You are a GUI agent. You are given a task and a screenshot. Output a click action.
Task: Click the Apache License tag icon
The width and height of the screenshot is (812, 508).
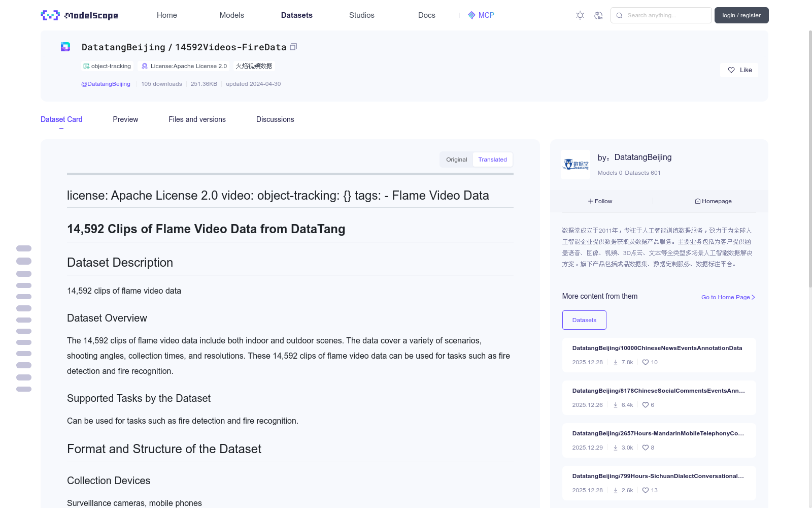(x=145, y=66)
